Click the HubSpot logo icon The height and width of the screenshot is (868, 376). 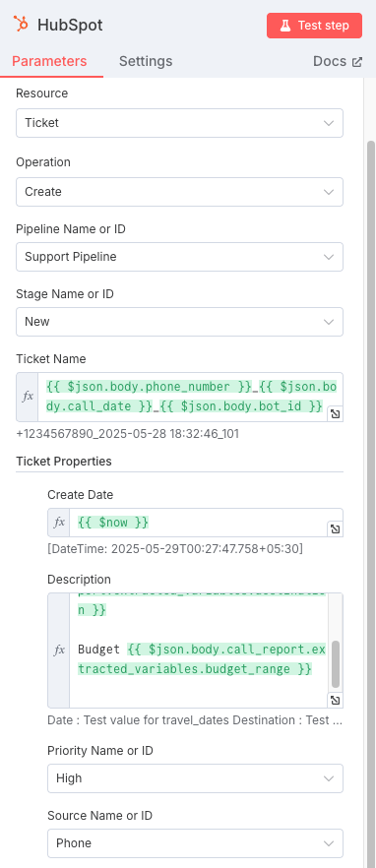21,25
